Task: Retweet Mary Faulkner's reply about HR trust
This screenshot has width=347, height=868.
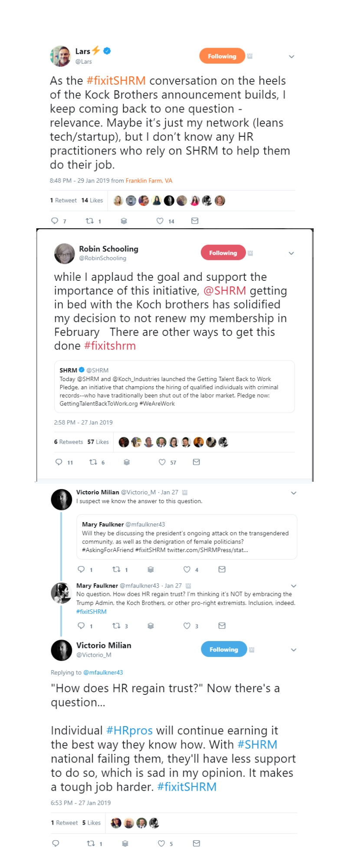Action: 116,626
